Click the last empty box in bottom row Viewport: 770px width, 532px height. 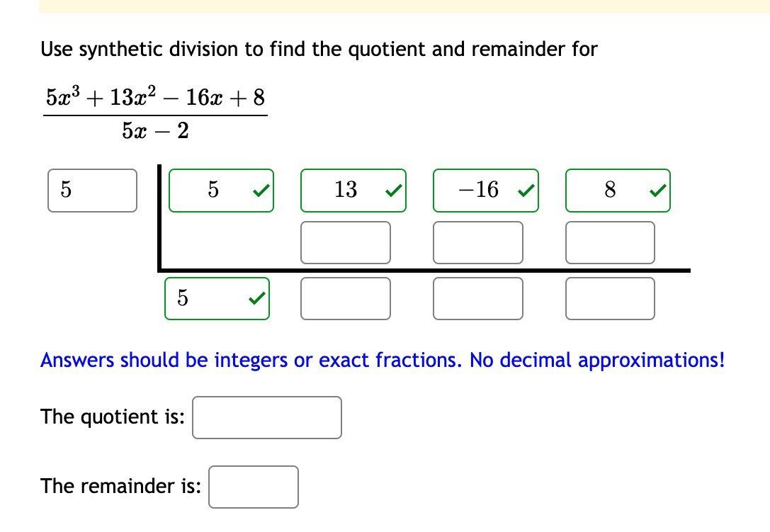pyautogui.click(x=610, y=298)
